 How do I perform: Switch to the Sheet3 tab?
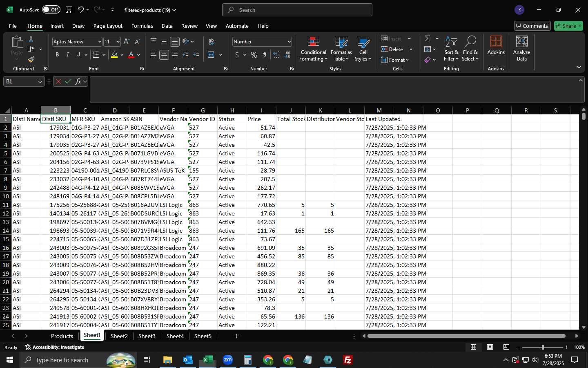(x=147, y=336)
